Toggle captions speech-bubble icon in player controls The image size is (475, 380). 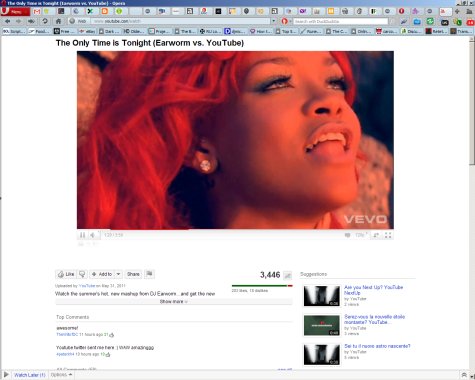347,235
